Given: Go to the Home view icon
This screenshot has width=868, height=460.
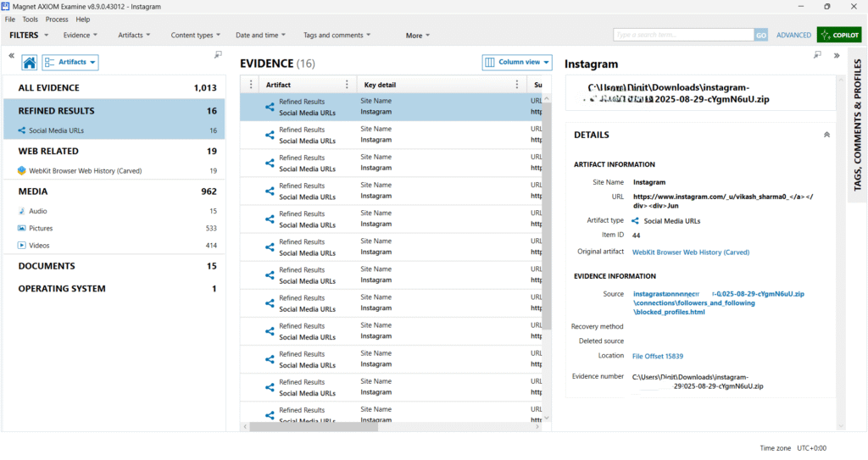Looking at the screenshot, I should point(30,63).
